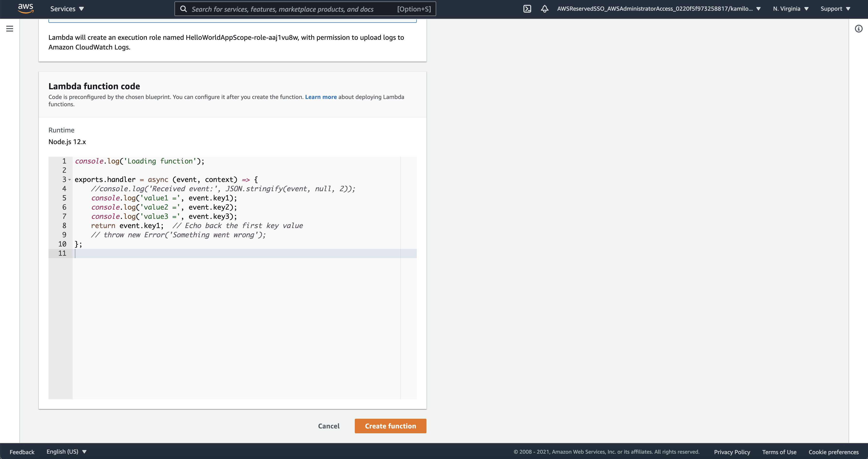Viewport: 868px width, 459px height.
Task: Change language via English (US) selector
Action: [66, 451]
